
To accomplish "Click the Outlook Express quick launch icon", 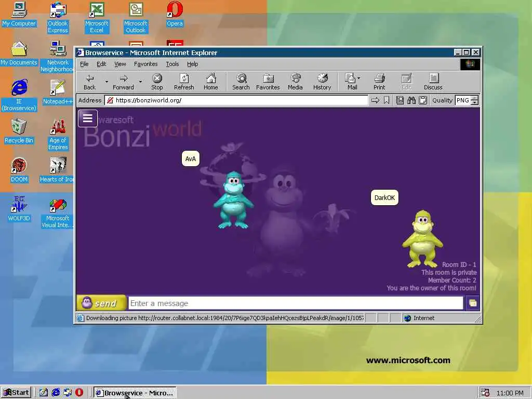I will tap(68, 393).
